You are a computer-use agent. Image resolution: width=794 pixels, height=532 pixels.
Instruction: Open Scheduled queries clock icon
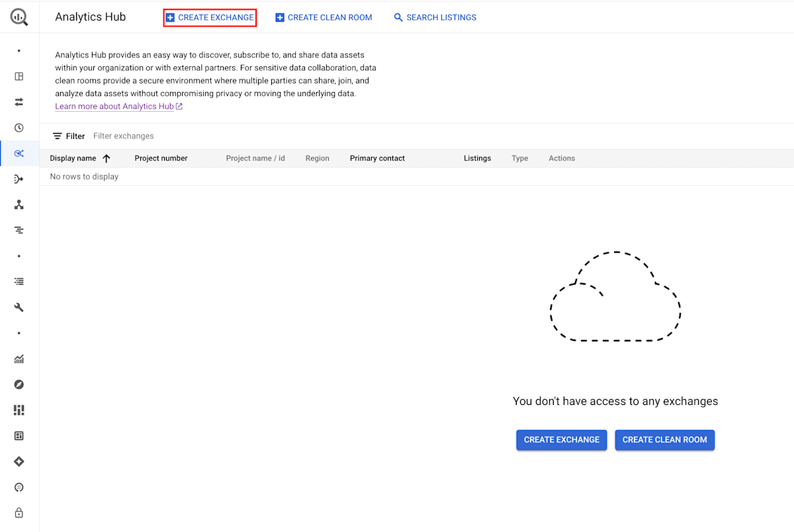pos(19,128)
